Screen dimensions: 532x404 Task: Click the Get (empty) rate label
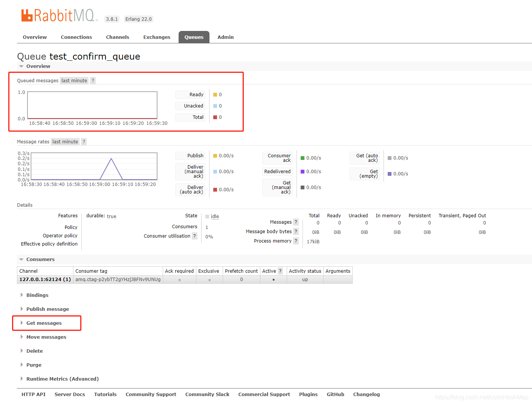(365, 174)
